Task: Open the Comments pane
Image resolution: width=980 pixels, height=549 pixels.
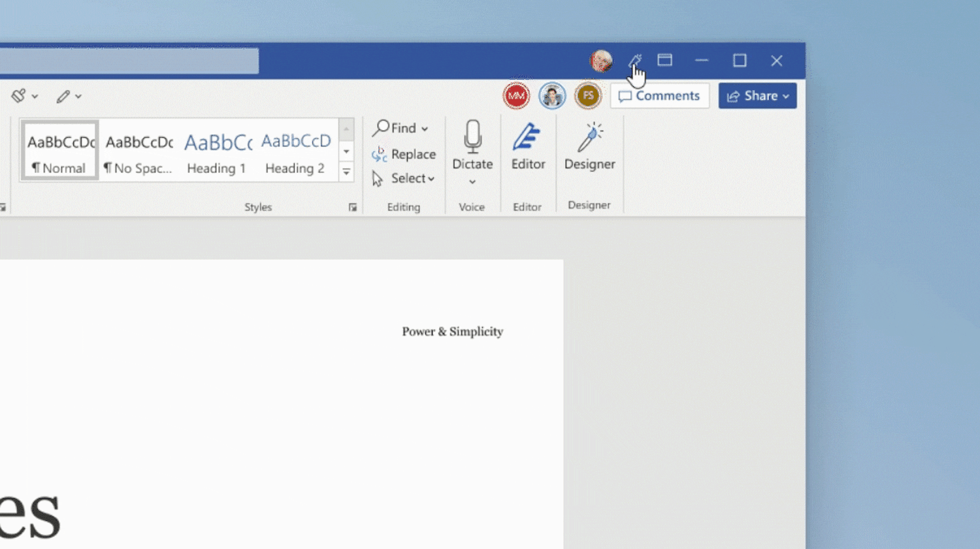Action: pos(659,95)
